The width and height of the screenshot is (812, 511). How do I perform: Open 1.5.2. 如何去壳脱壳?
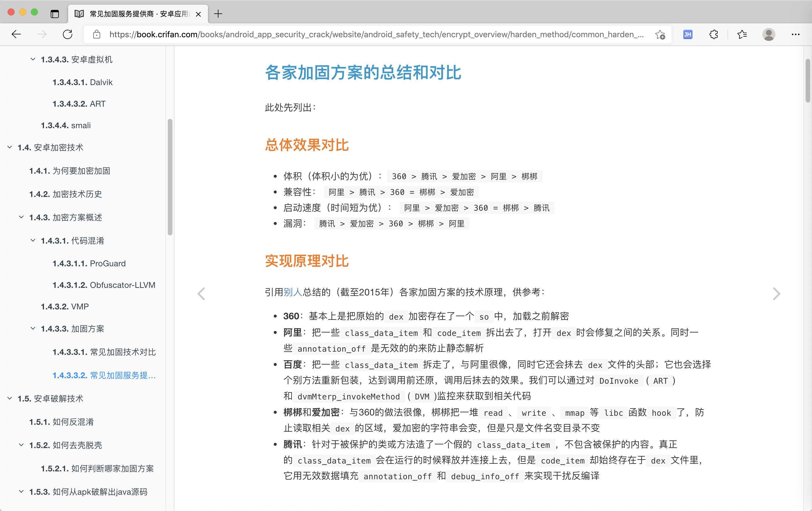[66, 445]
